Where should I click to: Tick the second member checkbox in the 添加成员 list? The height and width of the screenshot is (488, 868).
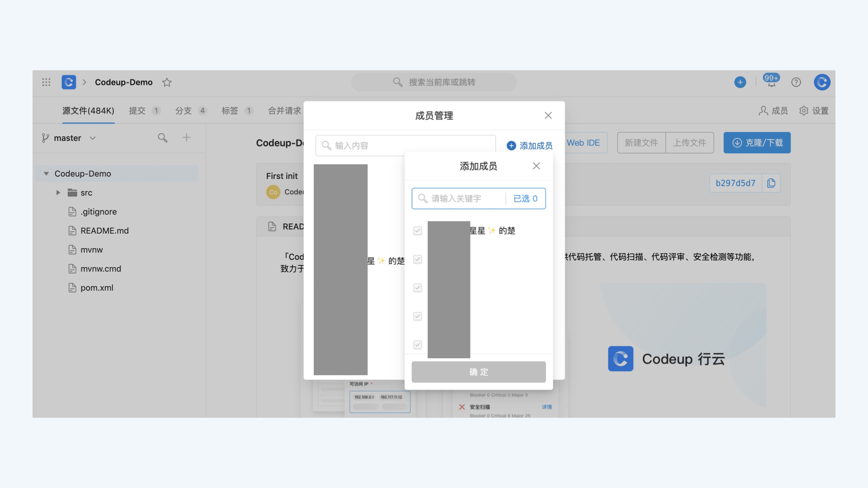click(418, 259)
